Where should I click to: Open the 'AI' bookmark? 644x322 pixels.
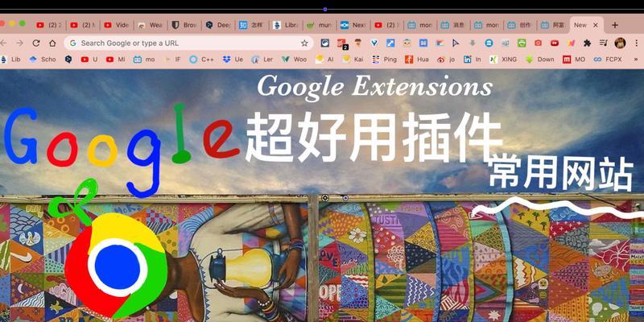point(324,60)
